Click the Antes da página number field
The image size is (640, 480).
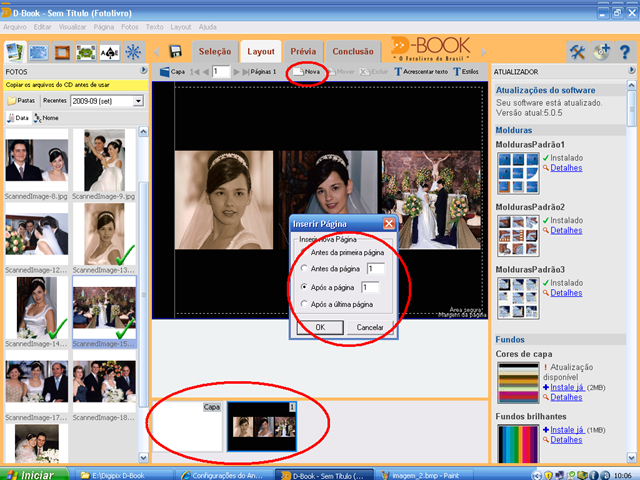(x=376, y=269)
